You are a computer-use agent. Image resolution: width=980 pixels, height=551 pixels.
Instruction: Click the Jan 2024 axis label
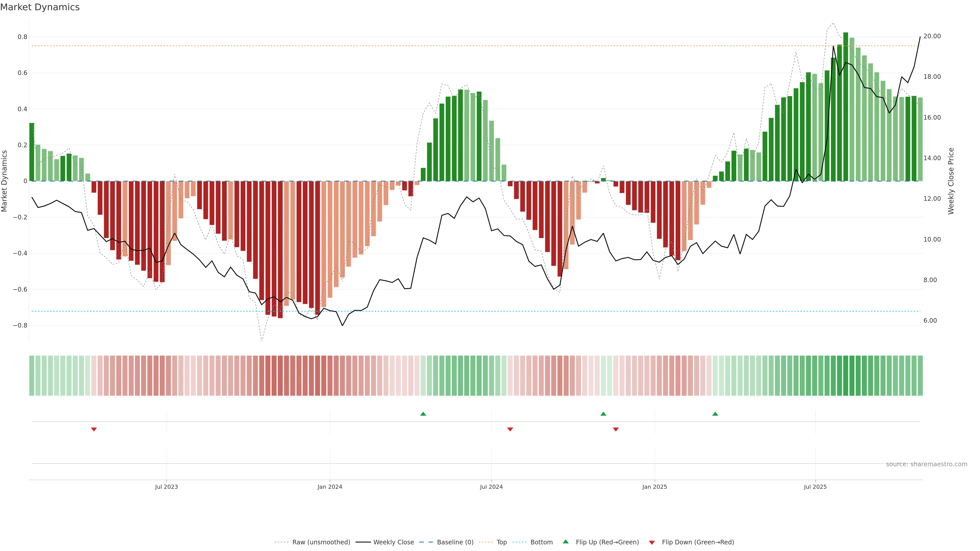tap(330, 487)
